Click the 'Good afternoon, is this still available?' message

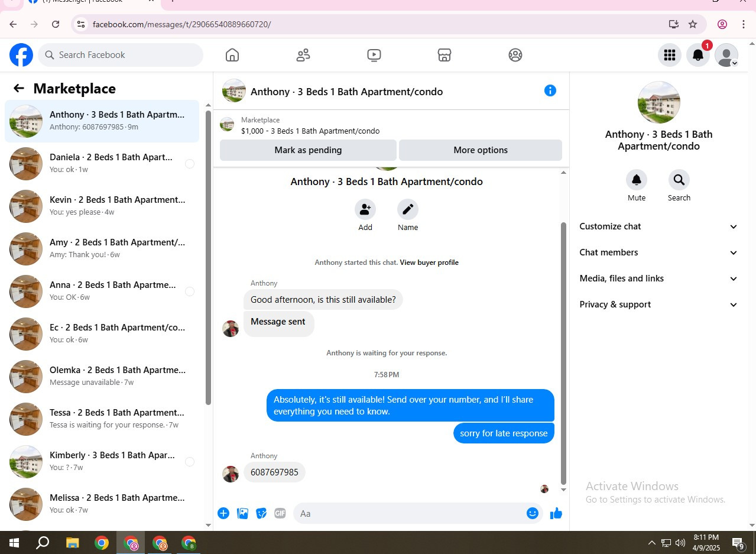pos(323,300)
